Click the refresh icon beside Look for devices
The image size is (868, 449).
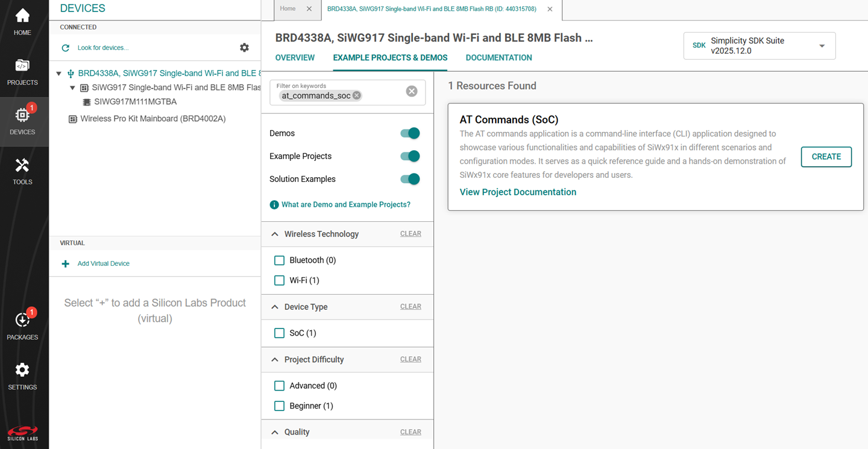tap(66, 48)
